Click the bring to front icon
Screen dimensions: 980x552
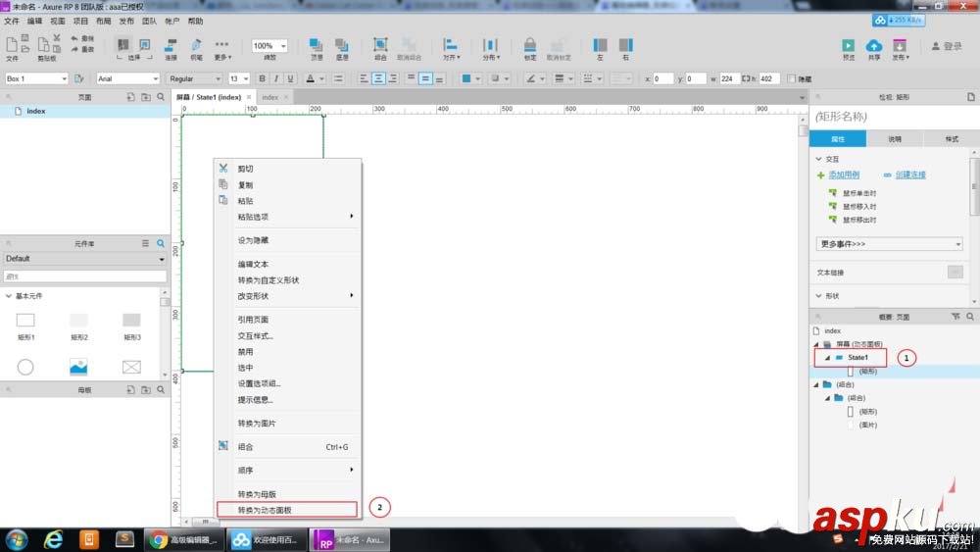[317, 45]
